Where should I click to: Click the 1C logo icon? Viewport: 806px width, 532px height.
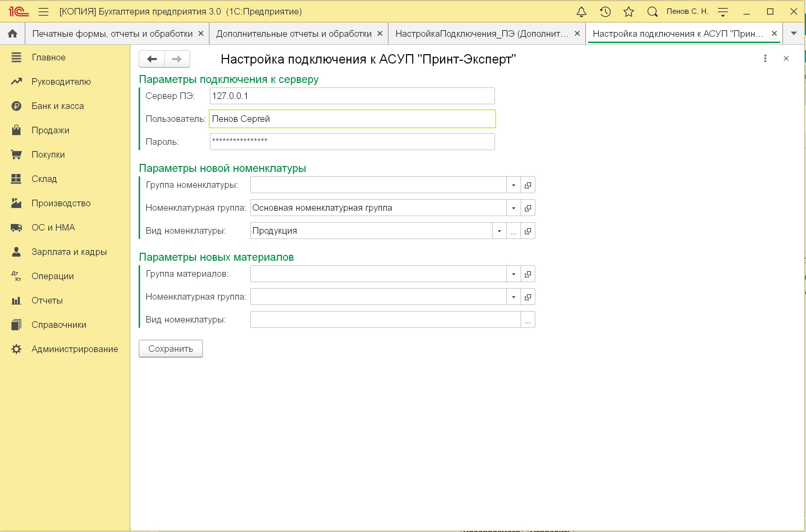pyautogui.click(x=19, y=12)
